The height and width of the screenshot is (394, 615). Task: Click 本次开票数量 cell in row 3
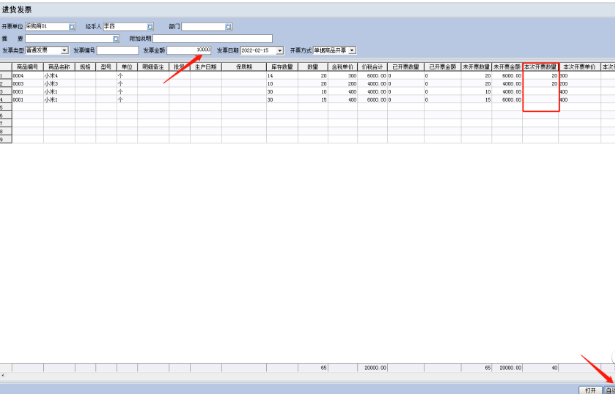(x=540, y=91)
